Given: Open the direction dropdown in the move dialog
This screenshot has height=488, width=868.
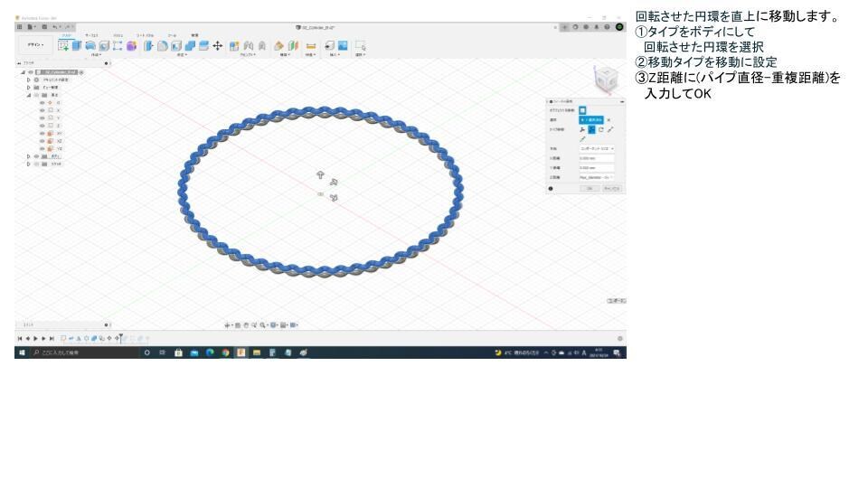Looking at the screenshot, I should [597, 149].
